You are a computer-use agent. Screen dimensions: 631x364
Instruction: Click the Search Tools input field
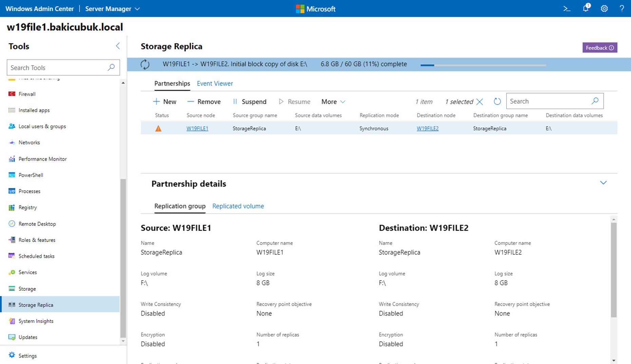[x=58, y=68]
